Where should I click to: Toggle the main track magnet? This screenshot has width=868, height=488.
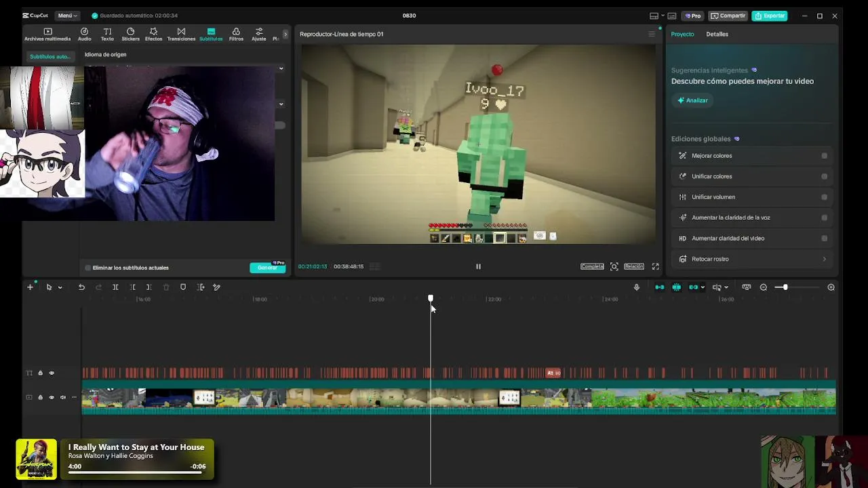[660, 287]
